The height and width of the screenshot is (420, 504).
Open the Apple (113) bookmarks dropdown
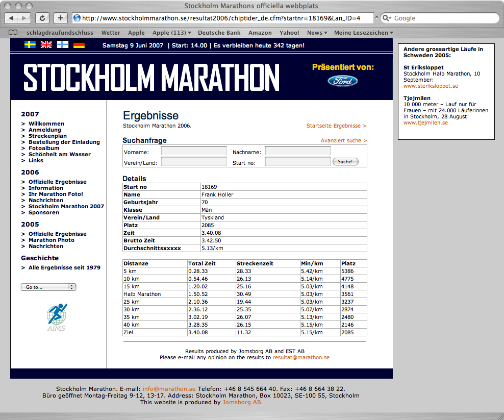pos(171,33)
